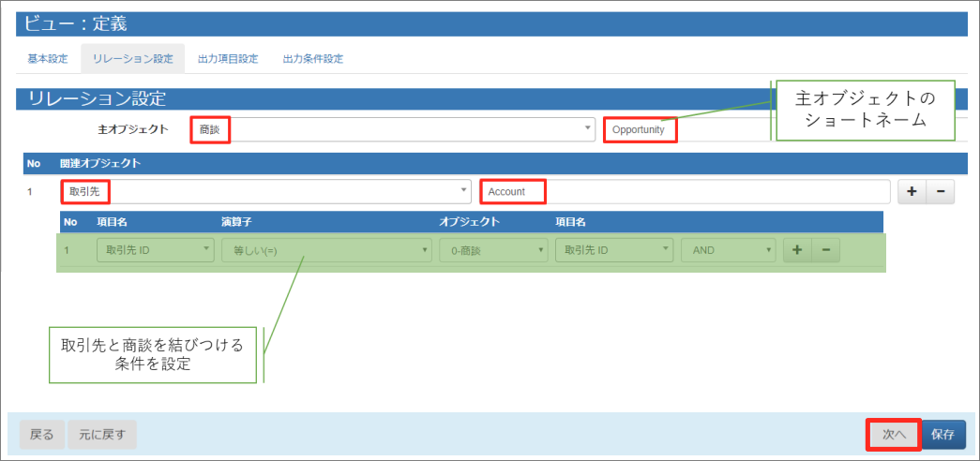Expand the 主オブジェクト 商談 dropdown

coord(392,129)
